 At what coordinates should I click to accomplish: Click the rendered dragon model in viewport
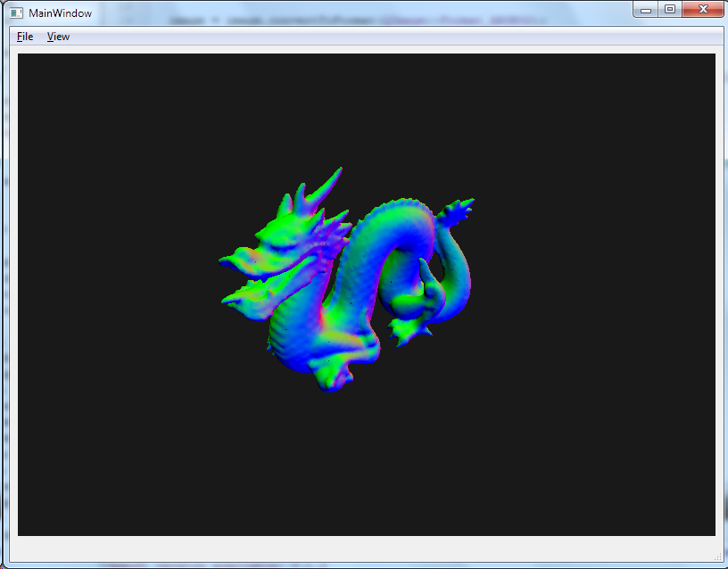[346, 279]
